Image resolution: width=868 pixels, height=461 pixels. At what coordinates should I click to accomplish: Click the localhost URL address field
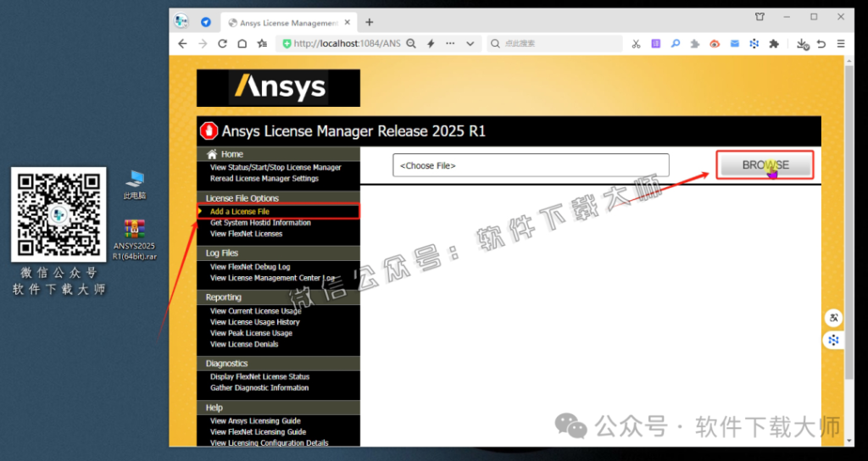(347, 44)
